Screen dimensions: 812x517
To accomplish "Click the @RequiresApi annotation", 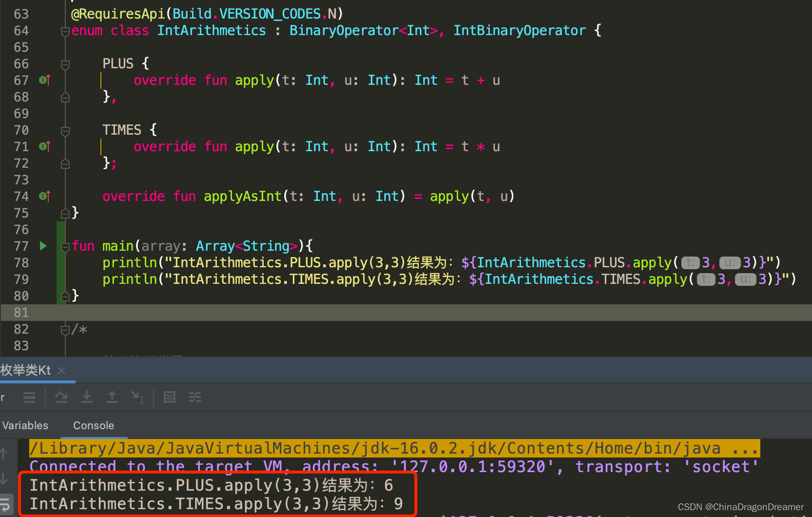I will [x=118, y=14].
